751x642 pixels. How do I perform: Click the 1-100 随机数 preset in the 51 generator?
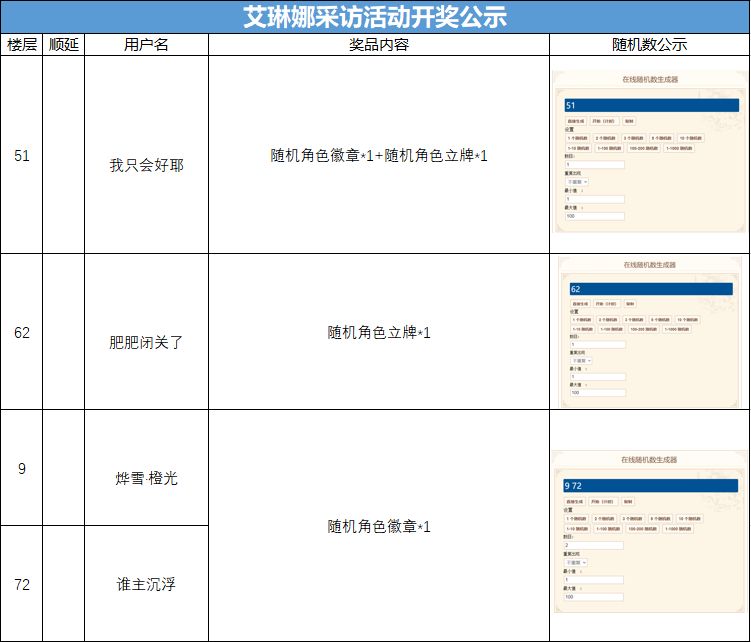pyautogui.click(x=609, y=149)
